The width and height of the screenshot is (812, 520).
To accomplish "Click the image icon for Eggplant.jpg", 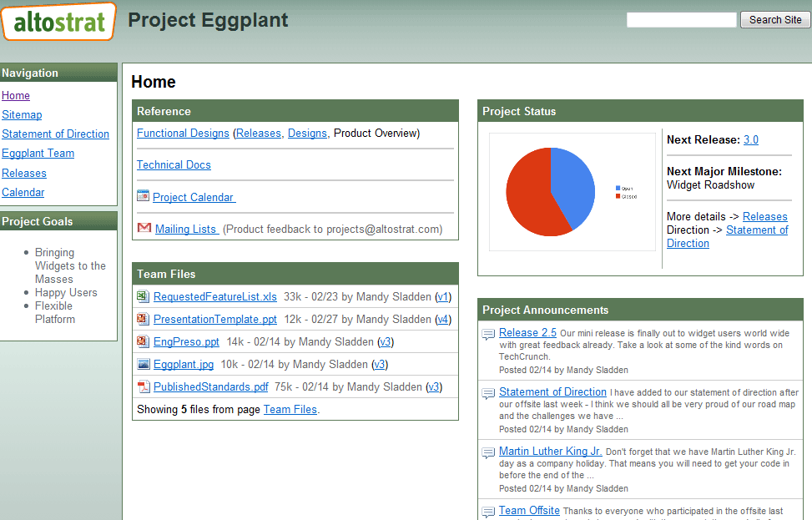I will coord(143,364).
